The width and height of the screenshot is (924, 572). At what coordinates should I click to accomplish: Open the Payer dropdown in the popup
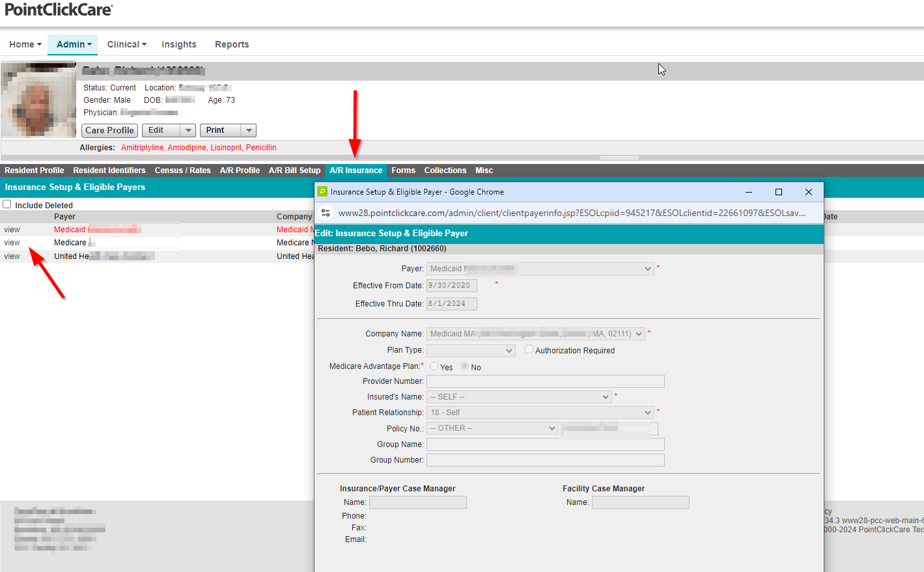coord(540,269)
